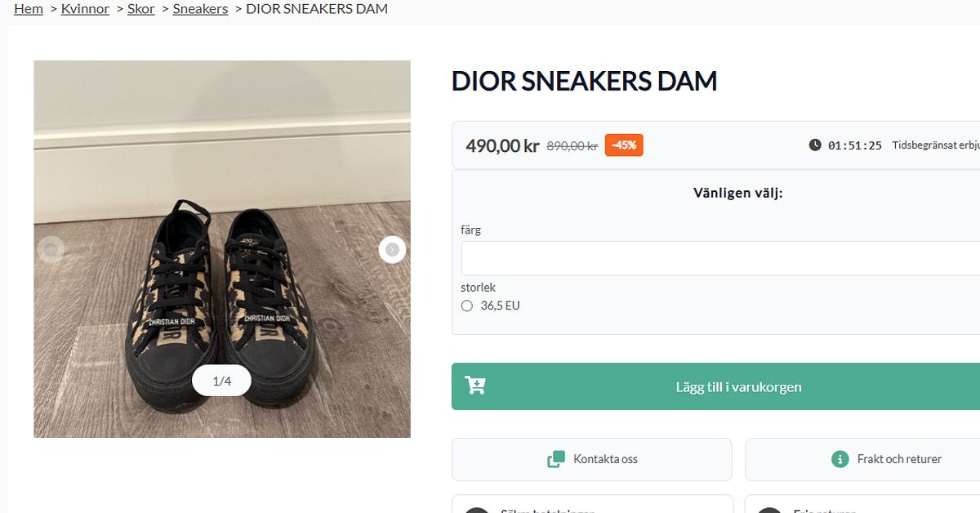Open the Sneakers breadcrumb category
This screenshot has width=980, height=513.
pyautogui.click(x=200, y=9)
